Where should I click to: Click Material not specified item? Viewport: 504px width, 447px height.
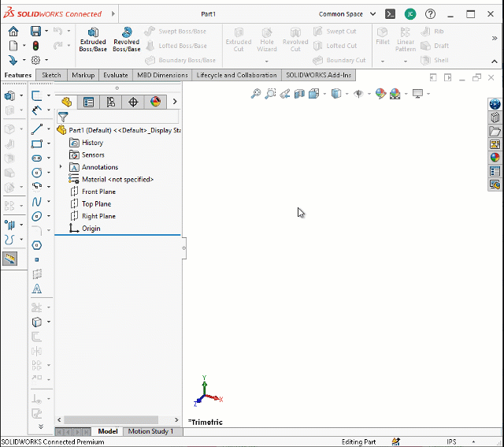point(111,179)
